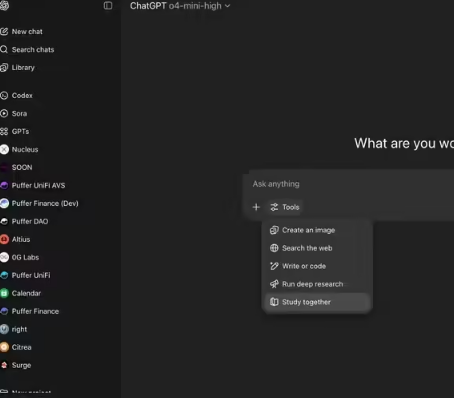Toggle the Tools menu button label
This screenshot has width=454, height=398.
point(291,207)
